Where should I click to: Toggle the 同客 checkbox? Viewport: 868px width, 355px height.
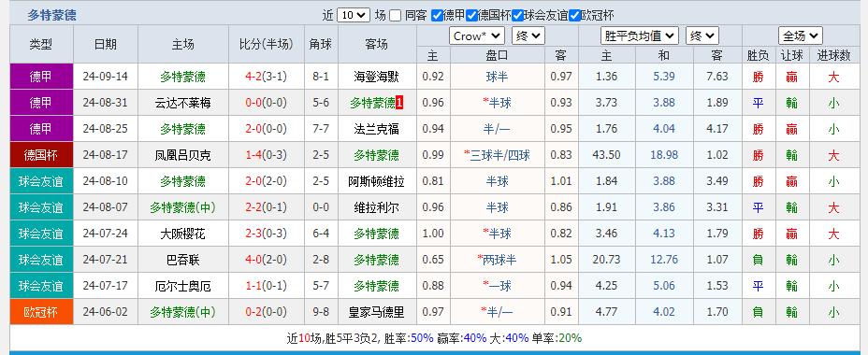395,16
